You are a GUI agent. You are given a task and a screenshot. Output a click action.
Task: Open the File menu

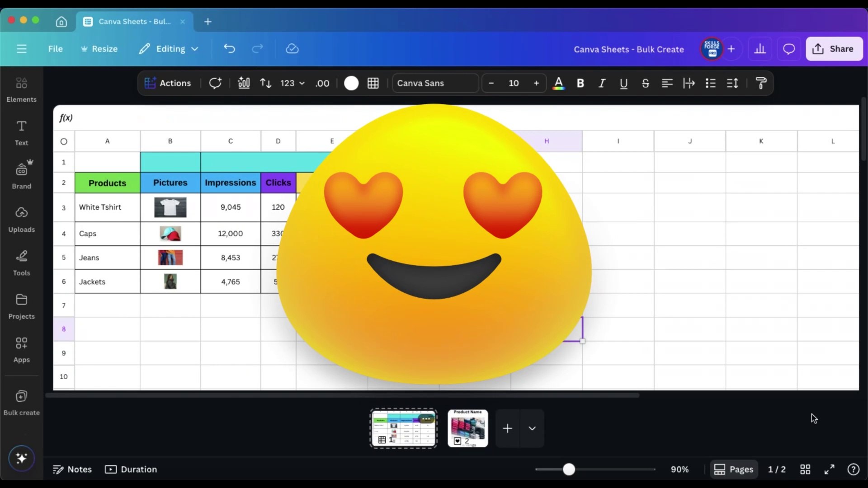(x=55, y=49)
